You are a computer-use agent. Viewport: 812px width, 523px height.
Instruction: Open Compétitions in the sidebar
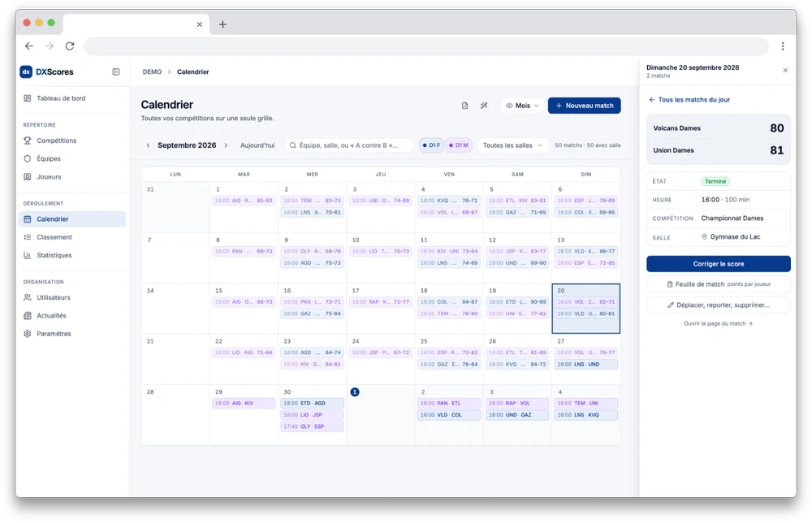[72, 140]
